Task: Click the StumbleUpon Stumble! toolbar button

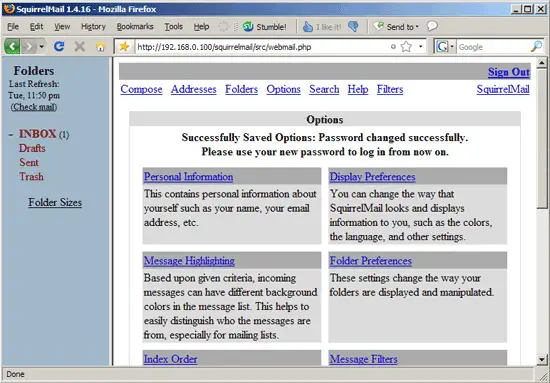Action: (264, 27)
